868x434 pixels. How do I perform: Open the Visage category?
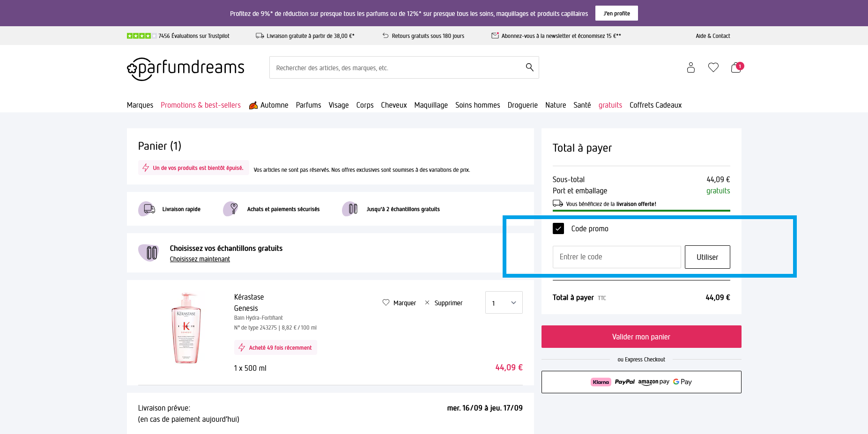(339, 105)
